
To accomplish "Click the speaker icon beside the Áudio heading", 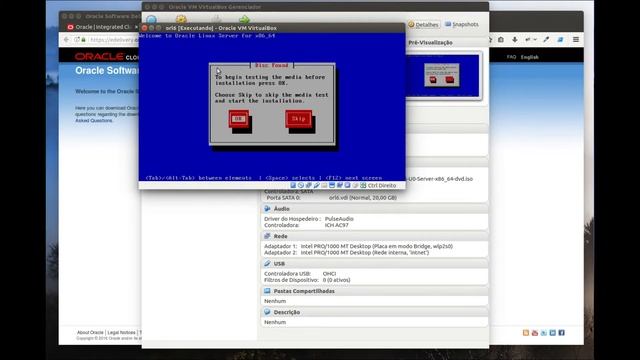I will (267, 209).
